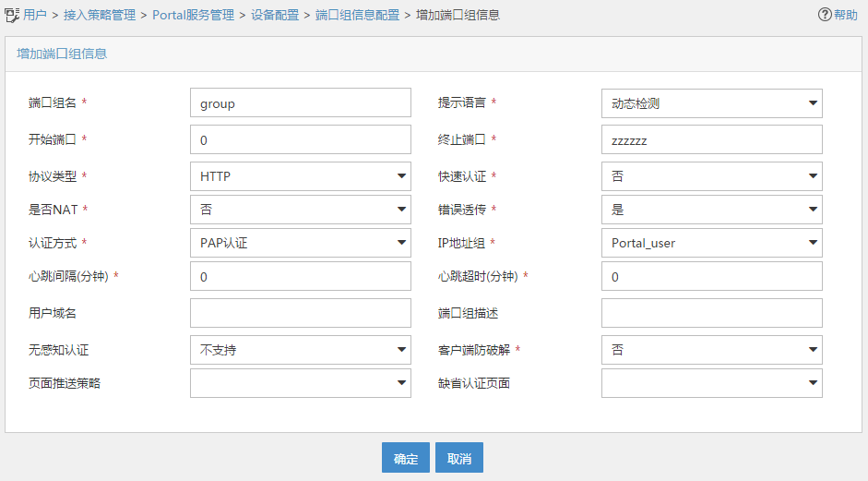Open the 页面推送策略 dropdown
The image size is (868, 481).
click(300, 382)
